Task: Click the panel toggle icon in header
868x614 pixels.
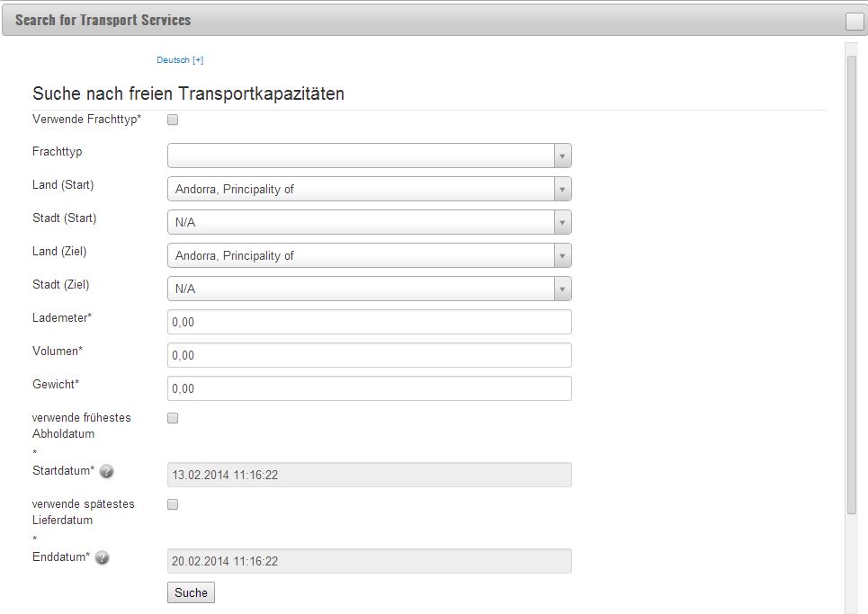Action: (855, 21)
